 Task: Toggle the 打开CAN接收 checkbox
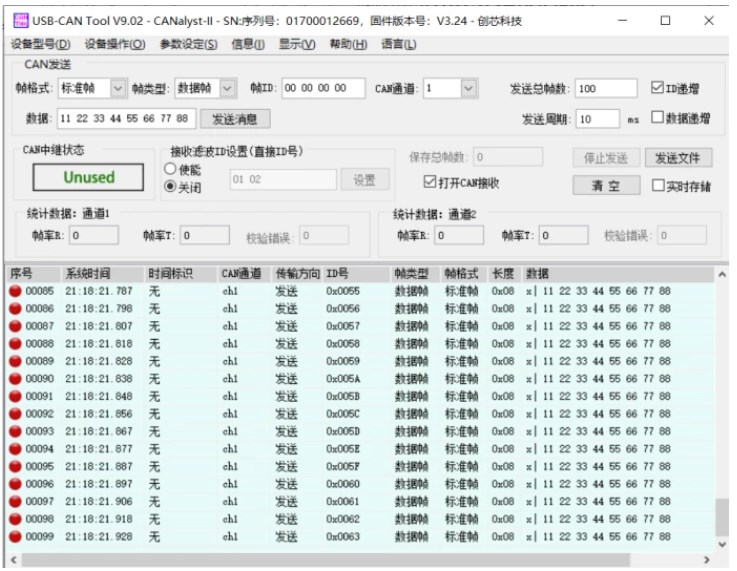[430, 182]
